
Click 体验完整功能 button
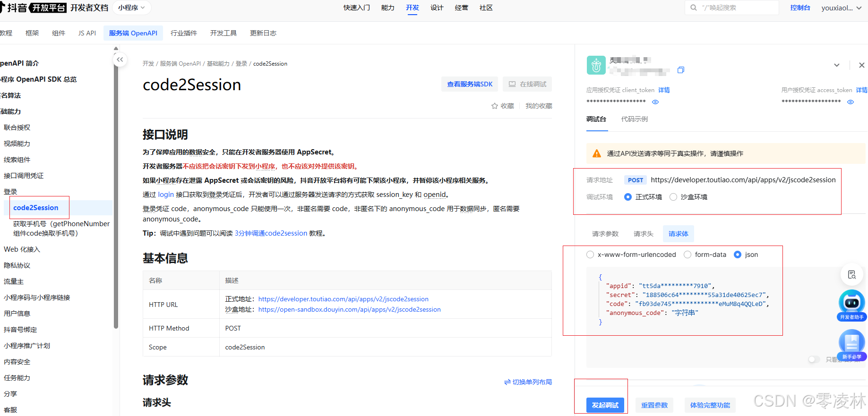point(710,405)
